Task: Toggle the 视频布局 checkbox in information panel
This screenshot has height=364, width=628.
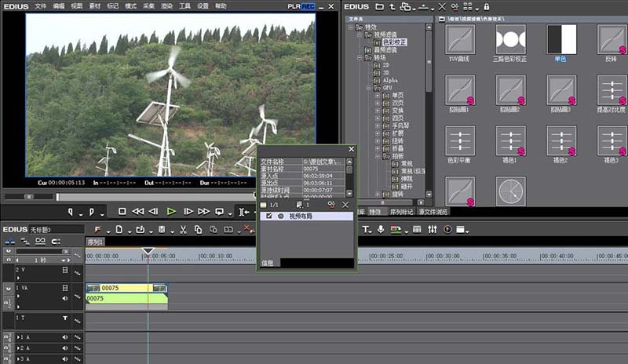Action: [269, 216]
